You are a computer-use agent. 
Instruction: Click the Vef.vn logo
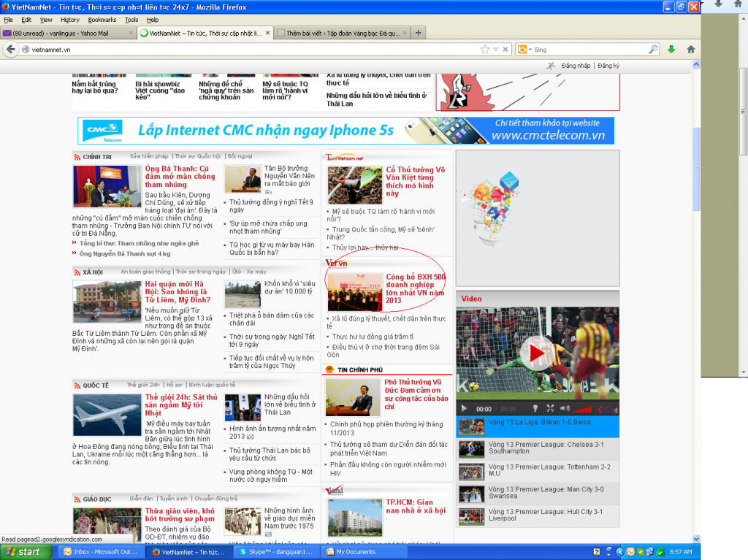point(336,264)
